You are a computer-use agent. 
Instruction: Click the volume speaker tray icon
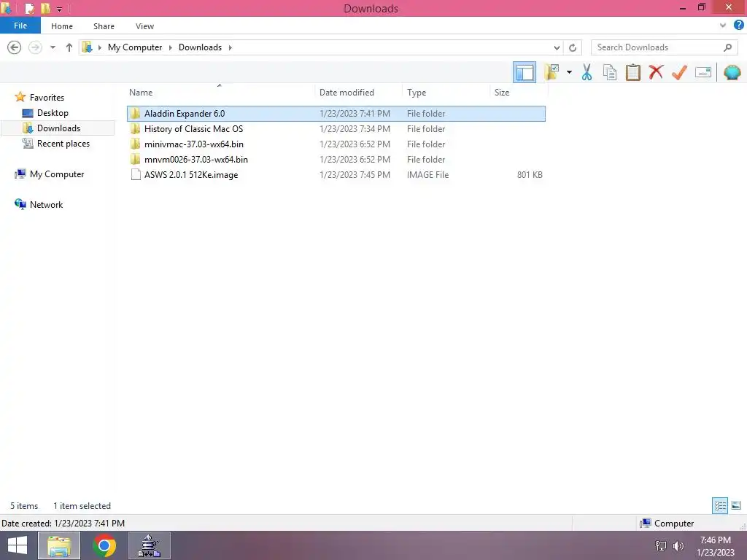point(678,545)
